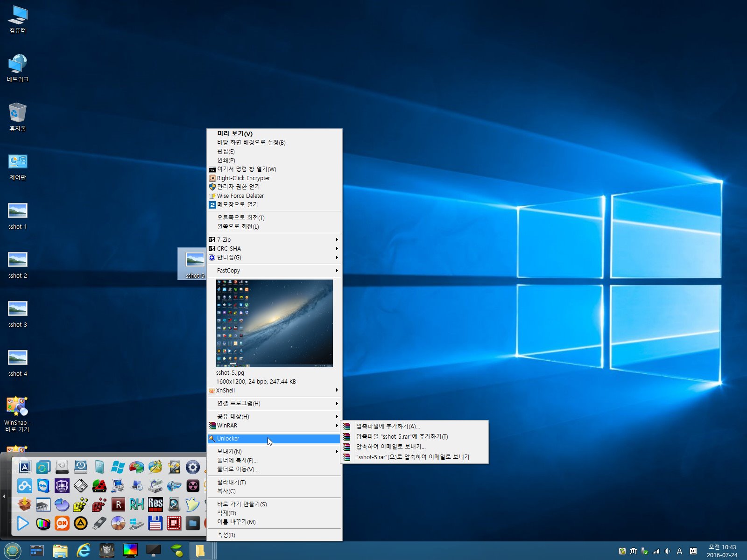Image resolution: width=747 pixels, height=560 pixels.
Task: Select Right-Click Encrypter menu entry
Action: click(274, 178)
